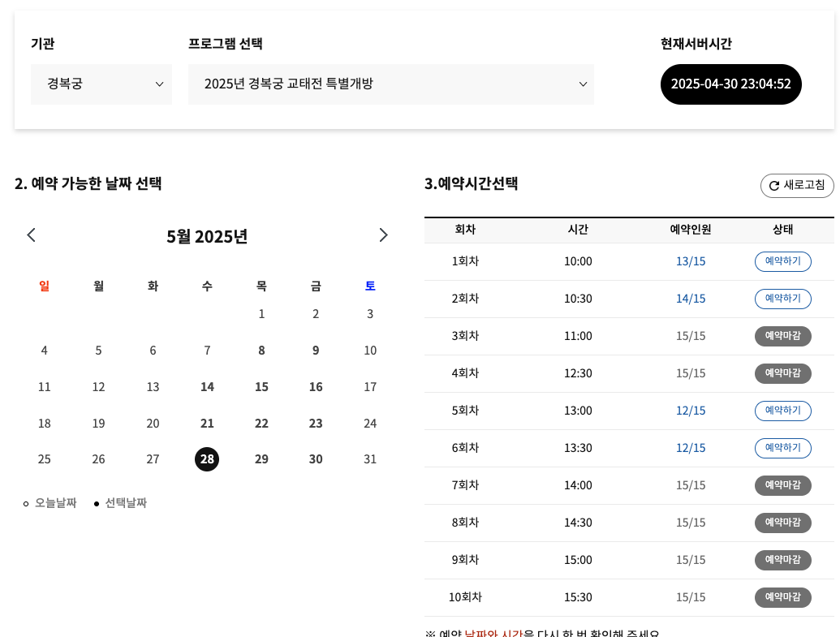Click the current server time display

(x=730, y=84)
